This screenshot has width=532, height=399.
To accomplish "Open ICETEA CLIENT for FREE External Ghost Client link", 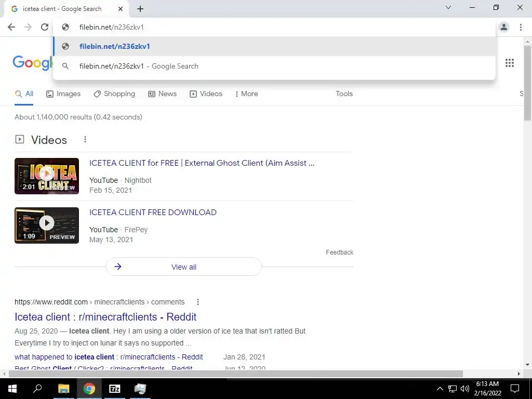I will coord(202,163).
